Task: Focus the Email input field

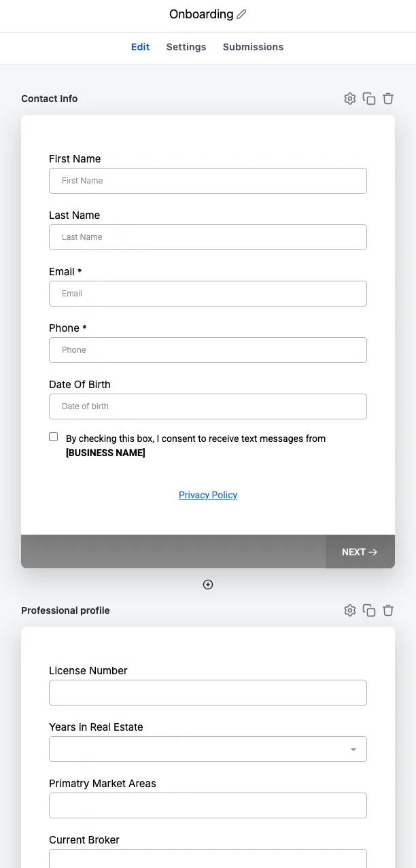Action: coord(208,294)
